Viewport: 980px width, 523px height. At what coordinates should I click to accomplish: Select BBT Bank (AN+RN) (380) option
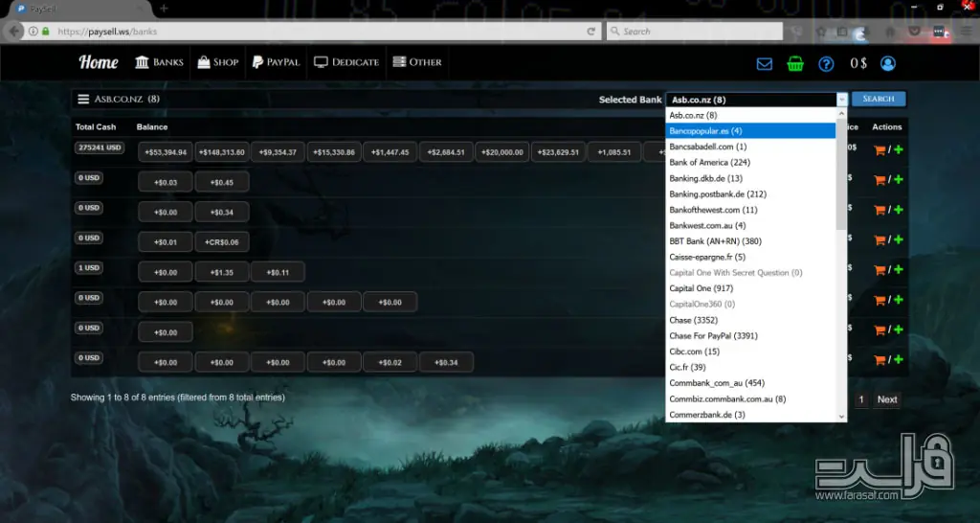750,240
